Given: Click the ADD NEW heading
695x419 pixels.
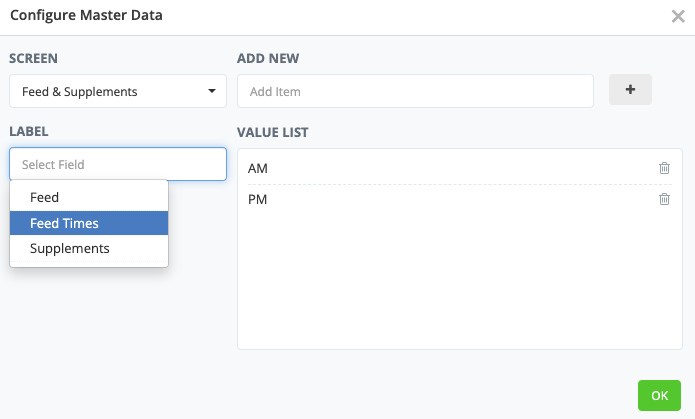Looking at the screenshot, I should [x=268, y=58].
